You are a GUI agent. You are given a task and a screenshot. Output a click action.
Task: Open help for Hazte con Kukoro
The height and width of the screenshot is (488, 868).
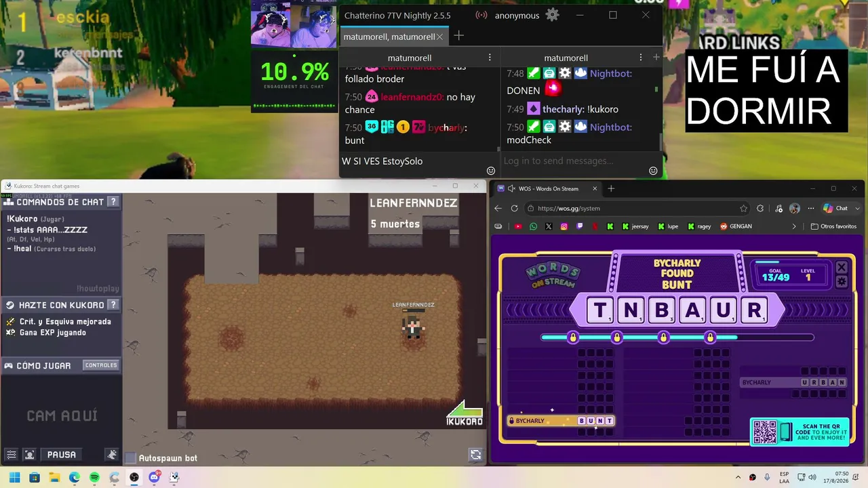(113, 305)
